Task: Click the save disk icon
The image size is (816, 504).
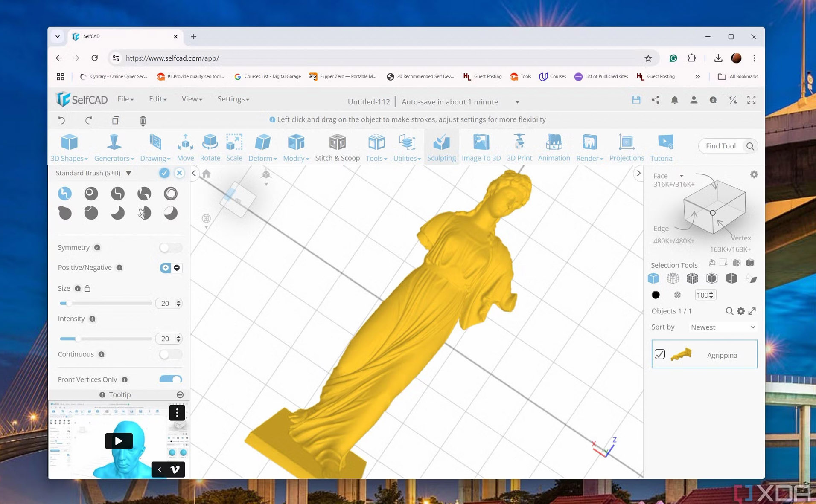Action: point(636,100)
